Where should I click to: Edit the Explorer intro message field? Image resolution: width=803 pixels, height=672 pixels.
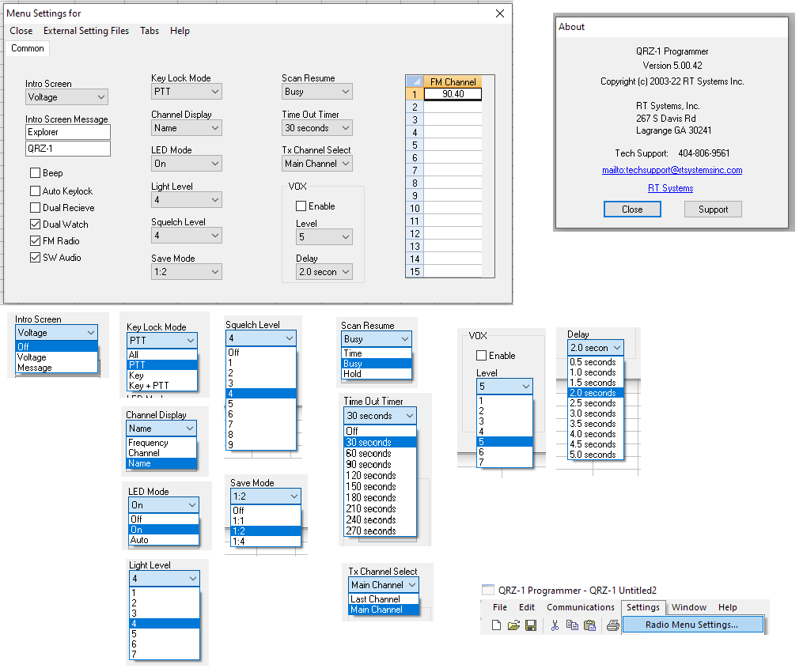click(x=67, y=132)
